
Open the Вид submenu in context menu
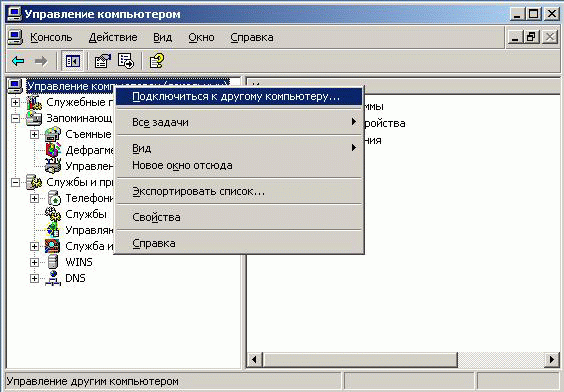239,148
